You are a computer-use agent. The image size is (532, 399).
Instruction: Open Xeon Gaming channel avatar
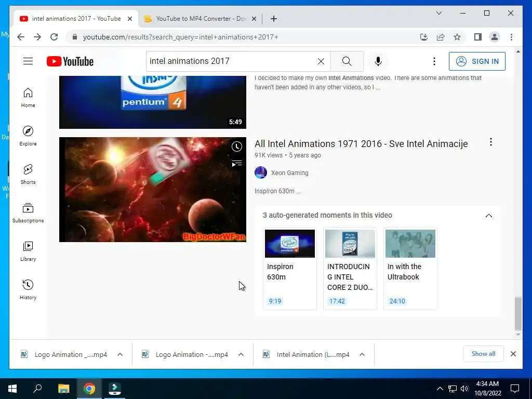coord(261,172)
